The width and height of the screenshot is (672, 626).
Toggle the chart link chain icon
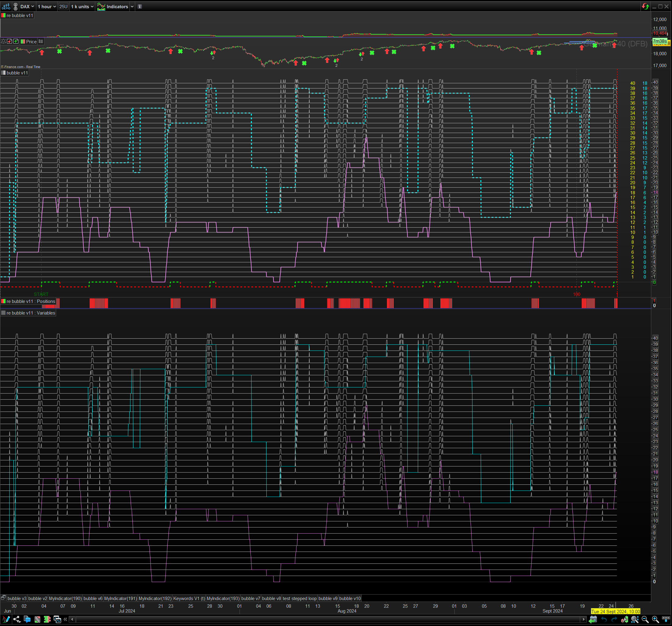point(16,6)
